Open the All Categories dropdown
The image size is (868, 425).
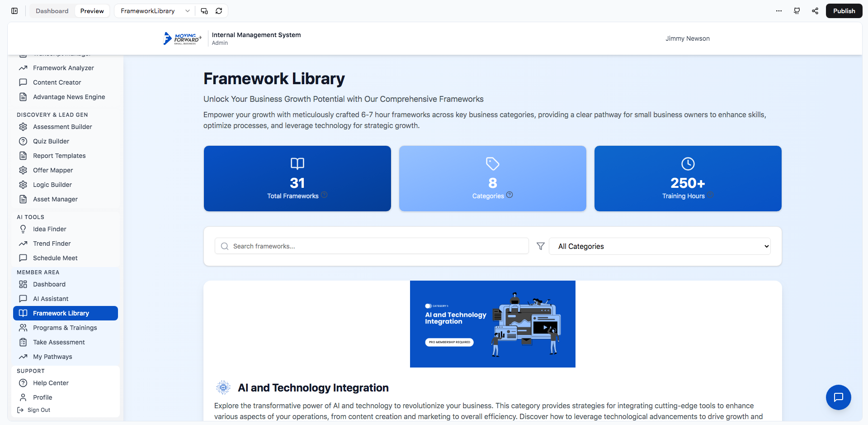coord(660,246)
